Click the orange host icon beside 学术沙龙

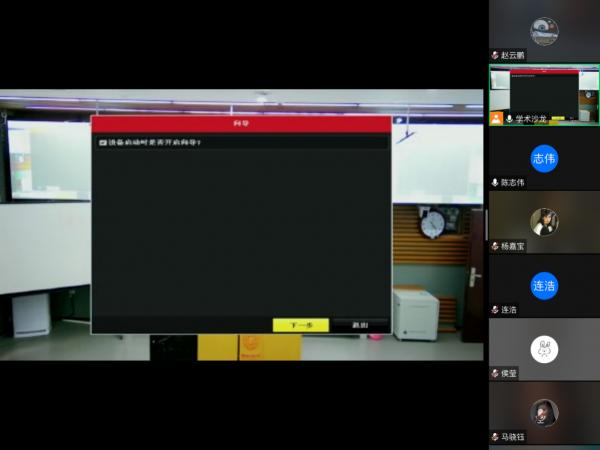[x=495, y=118]
